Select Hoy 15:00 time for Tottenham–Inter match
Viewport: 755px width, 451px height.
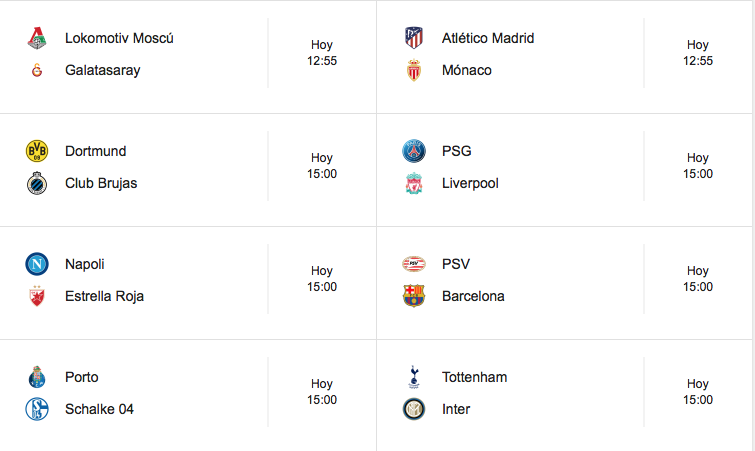pos(698,392)
